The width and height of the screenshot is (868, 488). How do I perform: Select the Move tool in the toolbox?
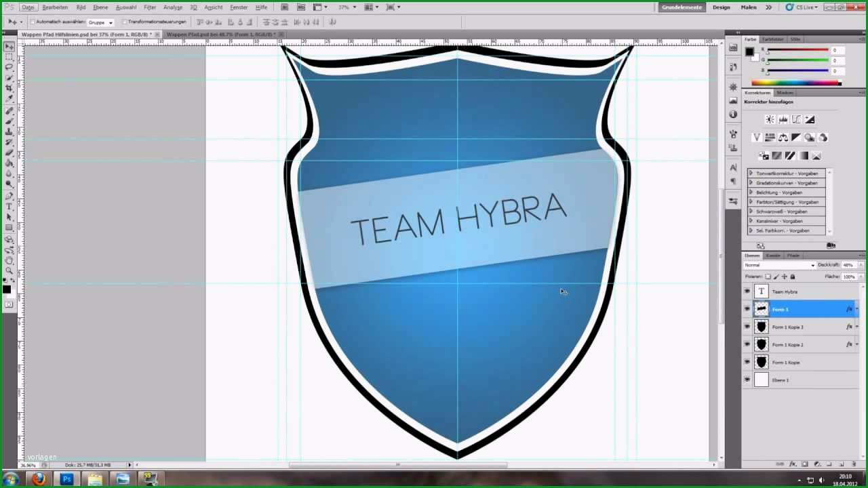point(9,46)
